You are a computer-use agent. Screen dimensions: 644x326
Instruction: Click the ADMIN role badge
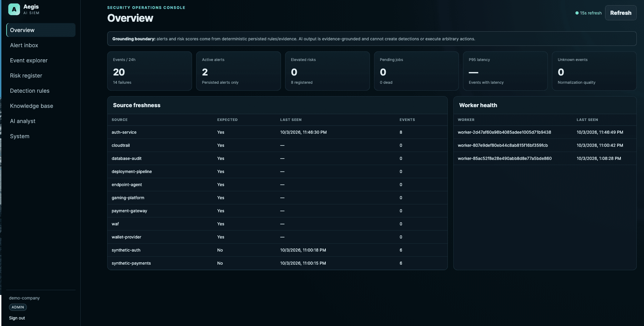click(x=18, y=307)
